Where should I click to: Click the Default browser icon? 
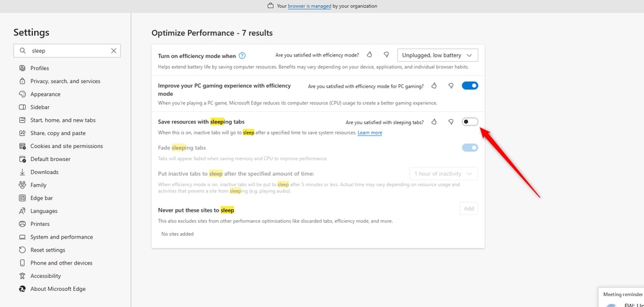22,159
